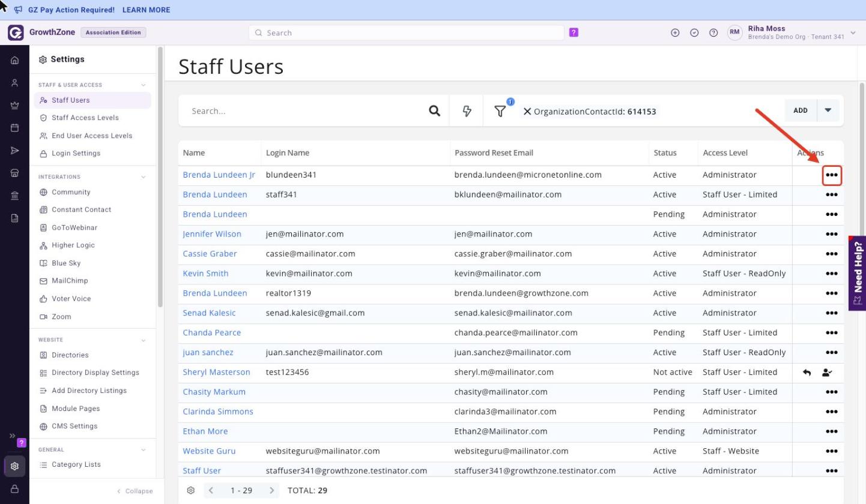Collapse the Staff & User Access section
866x504 pixels.
(x=143, y=85)
